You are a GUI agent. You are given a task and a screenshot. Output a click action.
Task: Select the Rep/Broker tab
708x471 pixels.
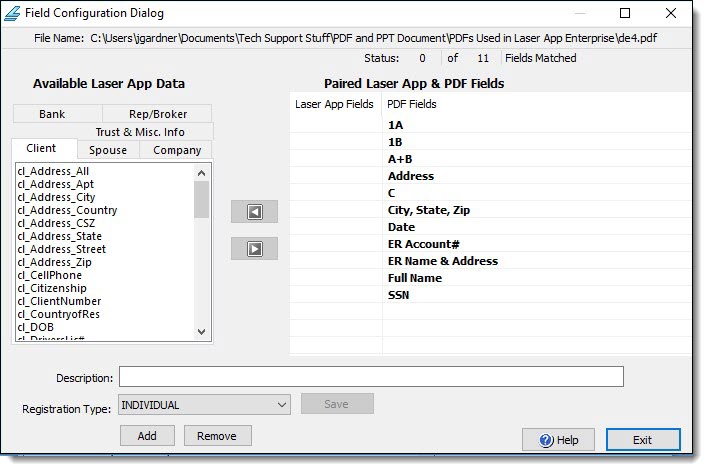(158, 114)
